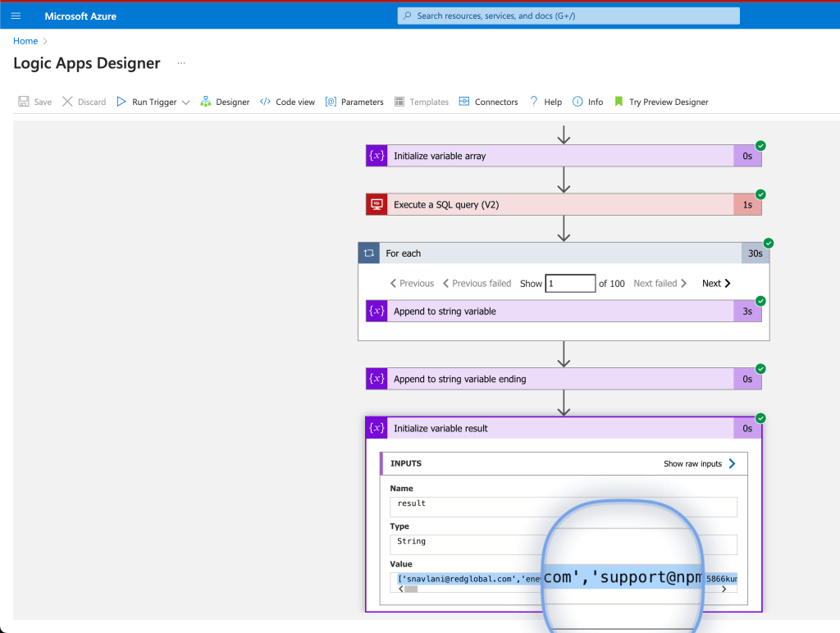840x633 pixels.
Task: Click the Run Trigger play icon
Action: pos(121,102)
